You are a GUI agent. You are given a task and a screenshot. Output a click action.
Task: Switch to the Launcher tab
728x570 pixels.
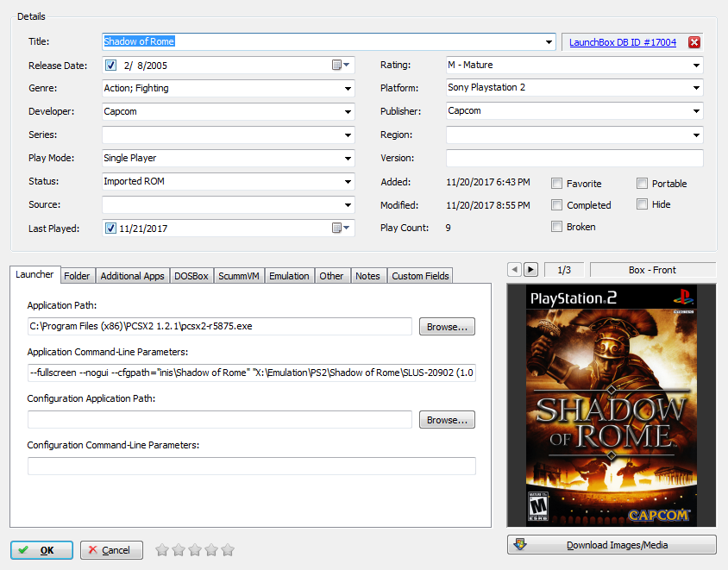coord(35,274)
